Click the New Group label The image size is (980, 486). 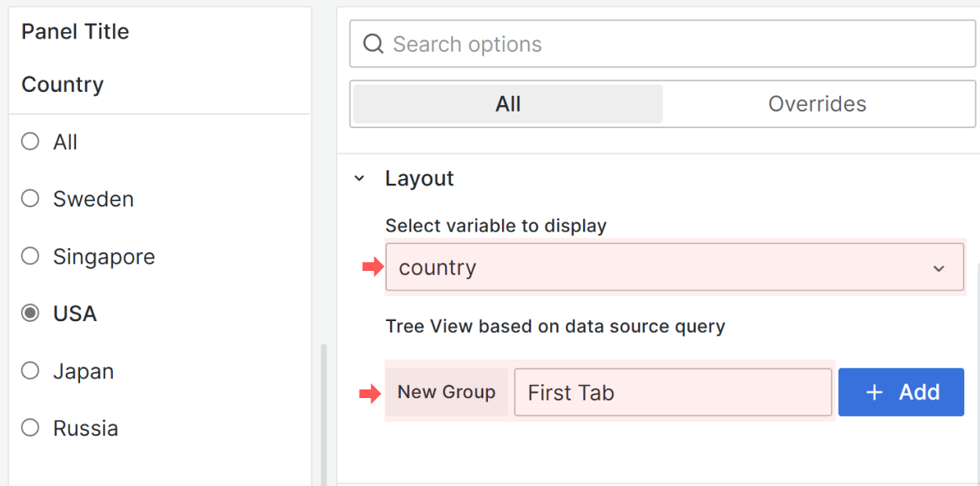(446, 392)
